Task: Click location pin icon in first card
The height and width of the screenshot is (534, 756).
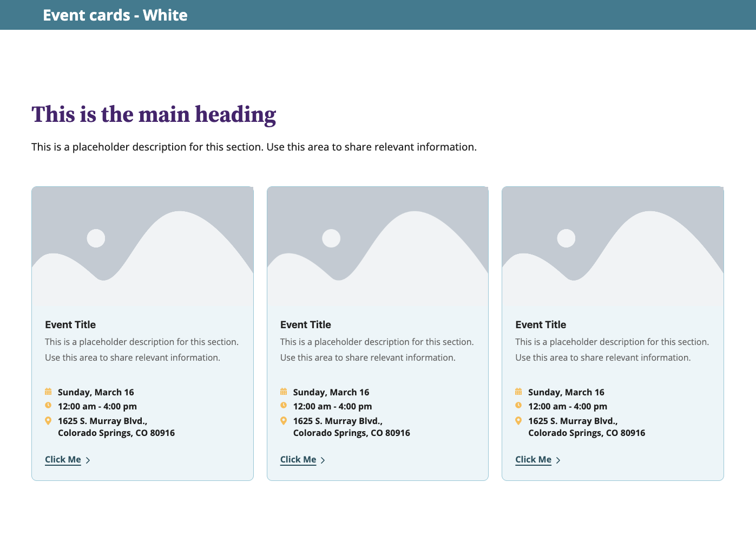Action: point(48,421)
